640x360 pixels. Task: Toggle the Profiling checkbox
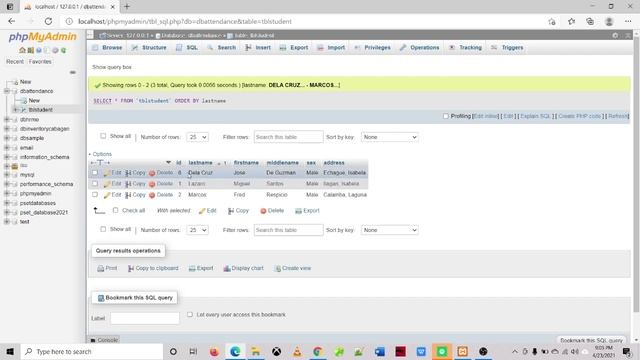click(446, 116)
